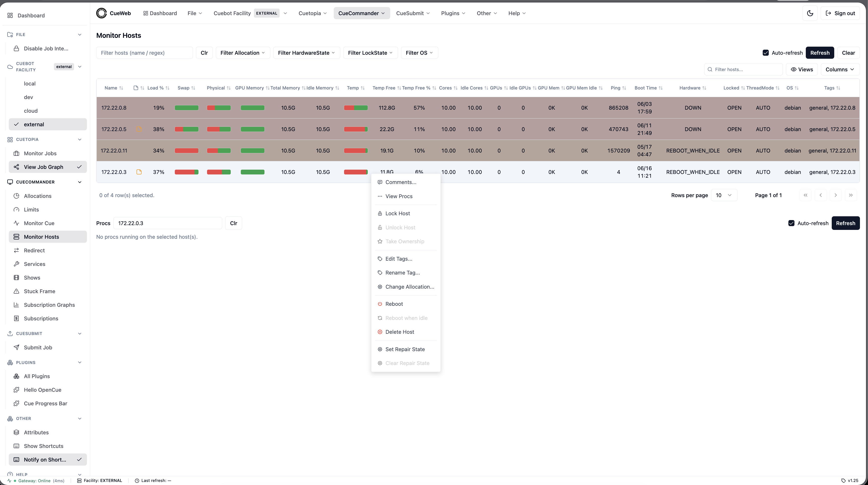868x485 pixels.
Task: Click the Sign out button
Action: 840,13
